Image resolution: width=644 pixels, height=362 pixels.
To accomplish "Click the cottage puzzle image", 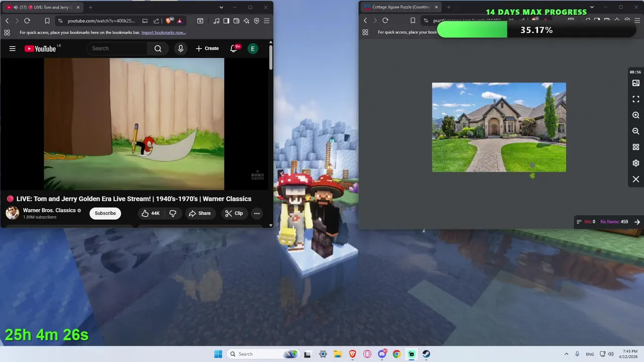I will coord(499,127).
